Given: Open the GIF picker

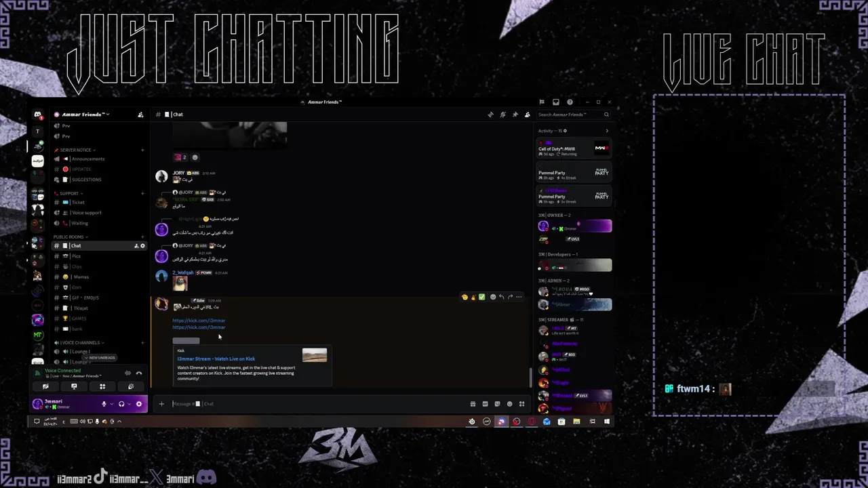Looking at the screenshot, I should point(485,404).
